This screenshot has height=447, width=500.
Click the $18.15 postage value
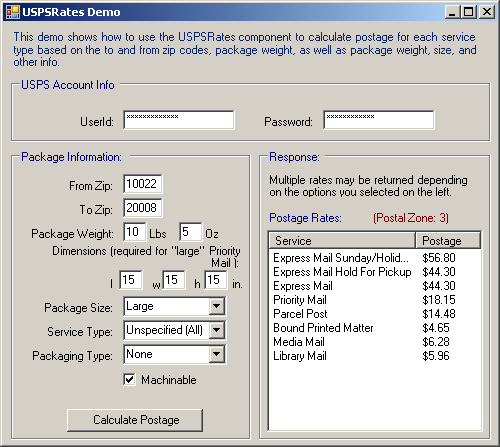(439, 300)
